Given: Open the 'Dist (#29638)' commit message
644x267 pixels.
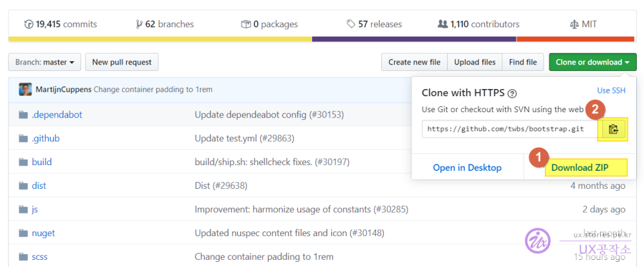Looking at the screenshot, I should (x=221, y=186).
